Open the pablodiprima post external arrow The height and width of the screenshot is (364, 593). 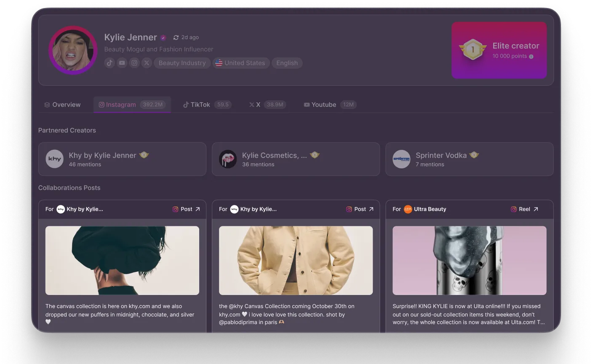[x=371, y=209]
